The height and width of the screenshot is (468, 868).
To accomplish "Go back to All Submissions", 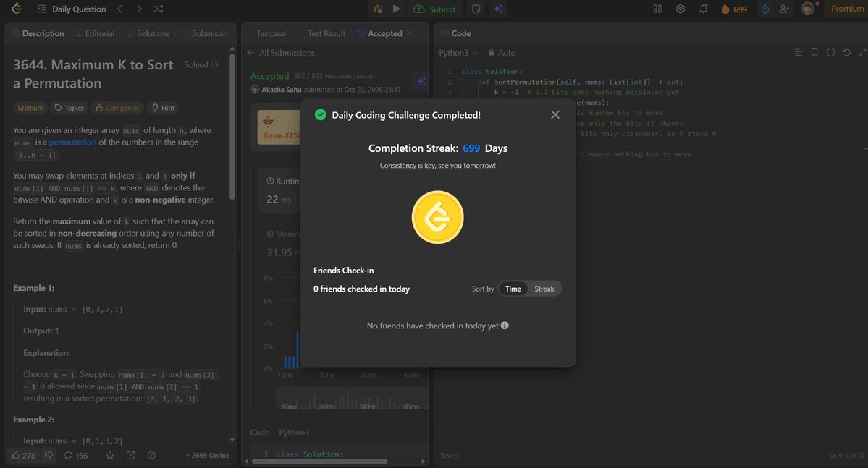I will point(281,53).
